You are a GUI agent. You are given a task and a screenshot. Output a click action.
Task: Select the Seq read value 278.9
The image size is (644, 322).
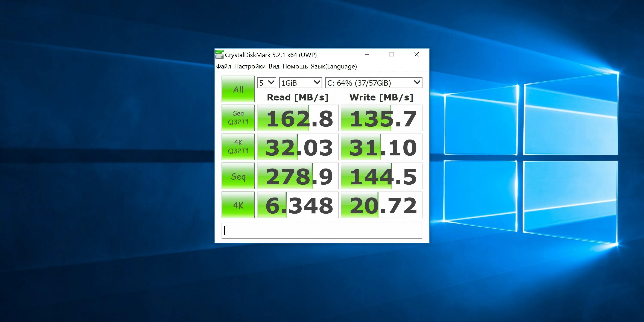click(x=298, y=176)
